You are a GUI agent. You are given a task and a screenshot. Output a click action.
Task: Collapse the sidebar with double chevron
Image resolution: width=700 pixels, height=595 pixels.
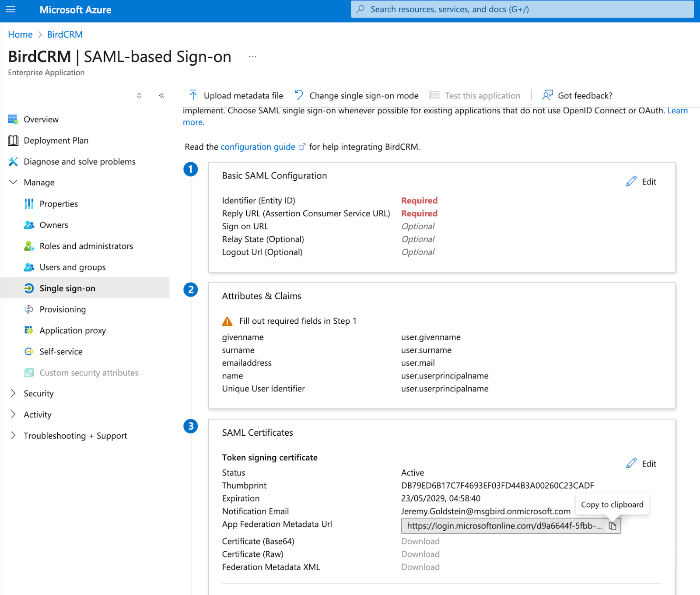click(161, 95)
